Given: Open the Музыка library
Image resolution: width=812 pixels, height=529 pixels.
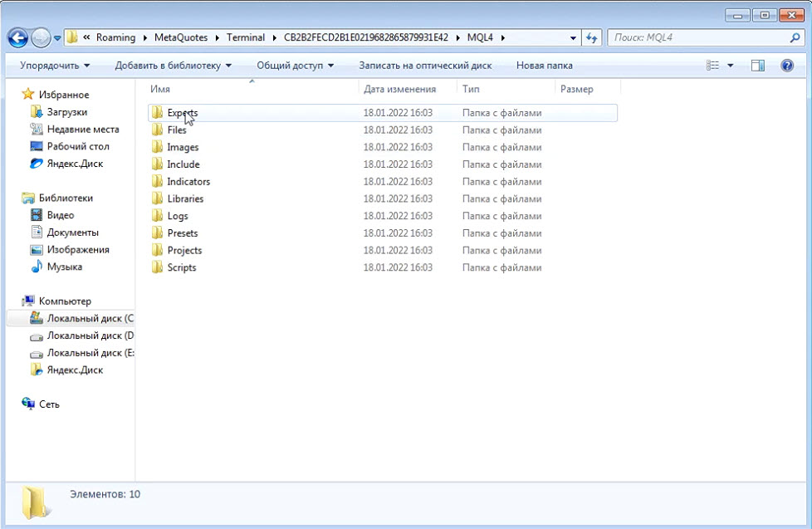Looking at the screenshot, I should 64,267.
